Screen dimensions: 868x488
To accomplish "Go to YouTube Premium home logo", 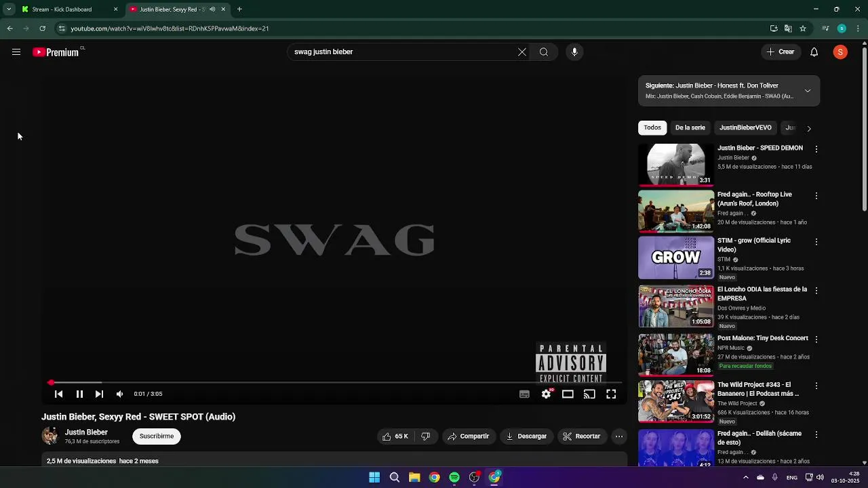I will point(57,52).
